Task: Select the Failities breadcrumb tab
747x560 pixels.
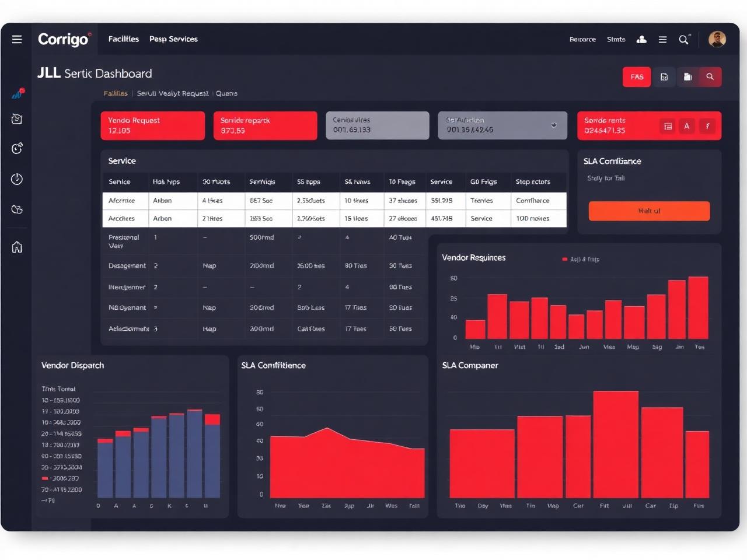Action: point(116,93)
